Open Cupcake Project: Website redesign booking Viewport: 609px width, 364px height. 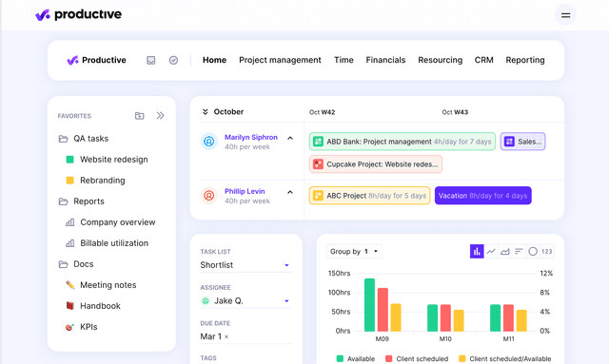point(376,164)
